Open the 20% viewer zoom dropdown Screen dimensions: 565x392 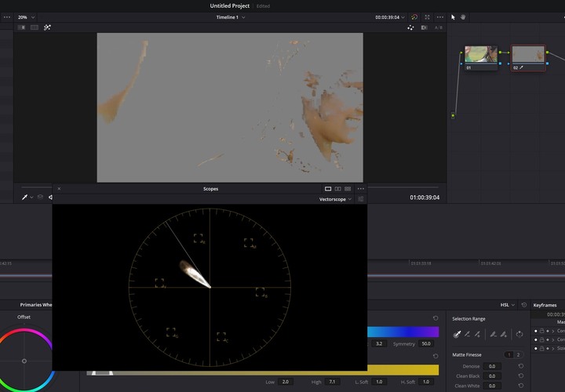point(26,17)
